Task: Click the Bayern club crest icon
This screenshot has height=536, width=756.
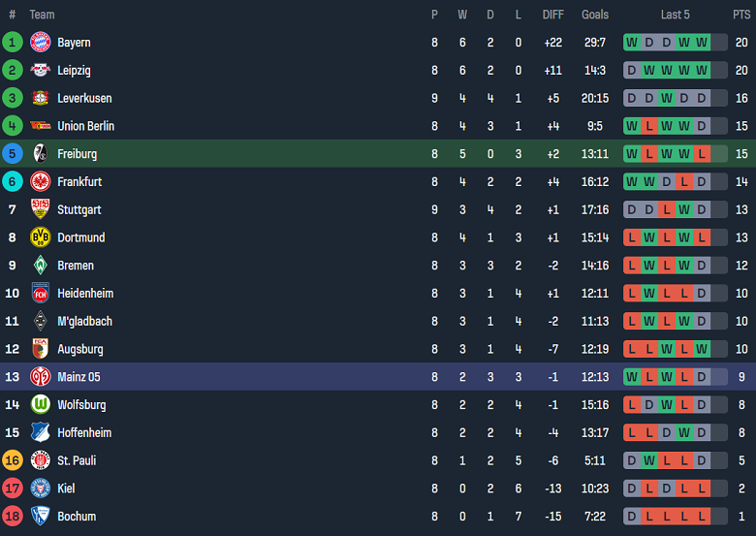Action: [40, 42]
